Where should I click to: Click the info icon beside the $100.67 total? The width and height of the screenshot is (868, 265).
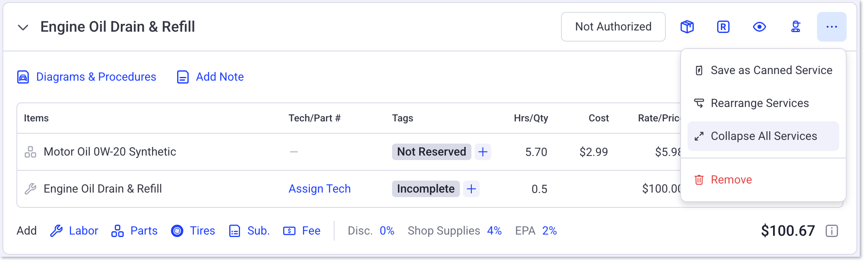click(x=832, y=230)
